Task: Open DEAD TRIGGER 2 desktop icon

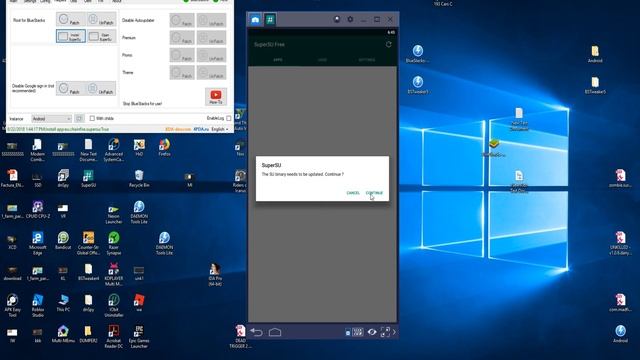Action: click(240, 336)
